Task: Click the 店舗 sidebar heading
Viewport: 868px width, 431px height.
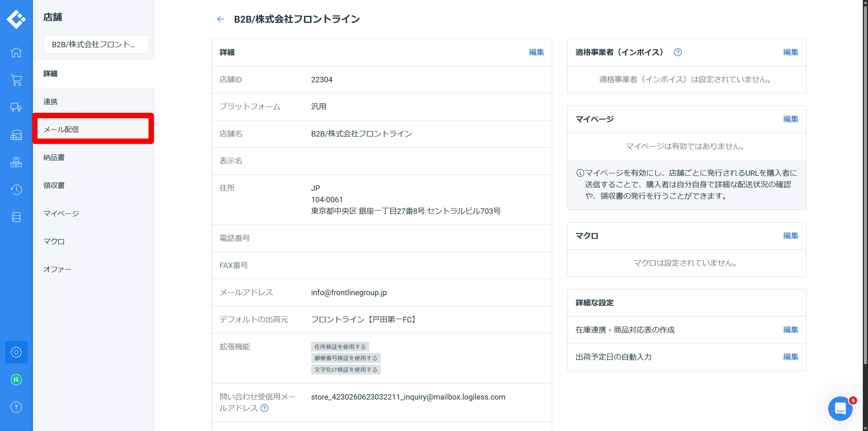Action: pyautogui.click(x=53, y=17)
